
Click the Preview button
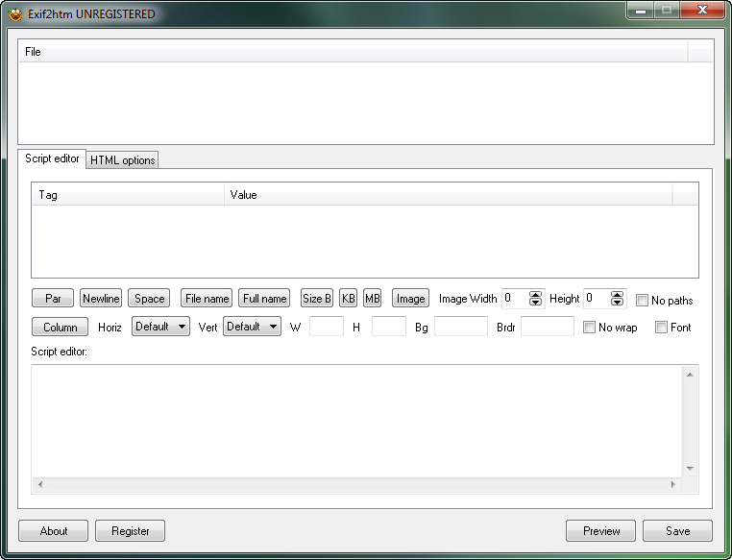(x=600, y=530)
